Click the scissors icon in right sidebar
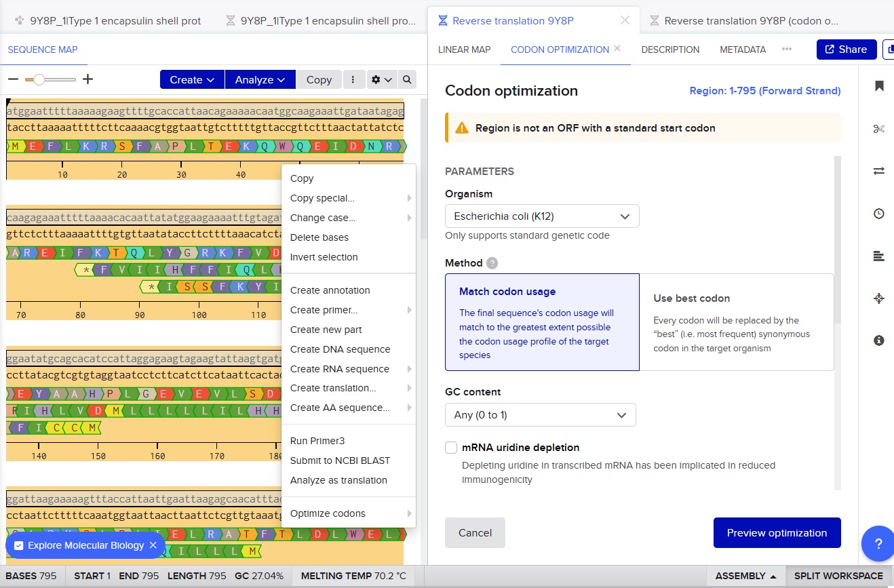894x588 pixels. pyautogui.click(x=879, y=129)
